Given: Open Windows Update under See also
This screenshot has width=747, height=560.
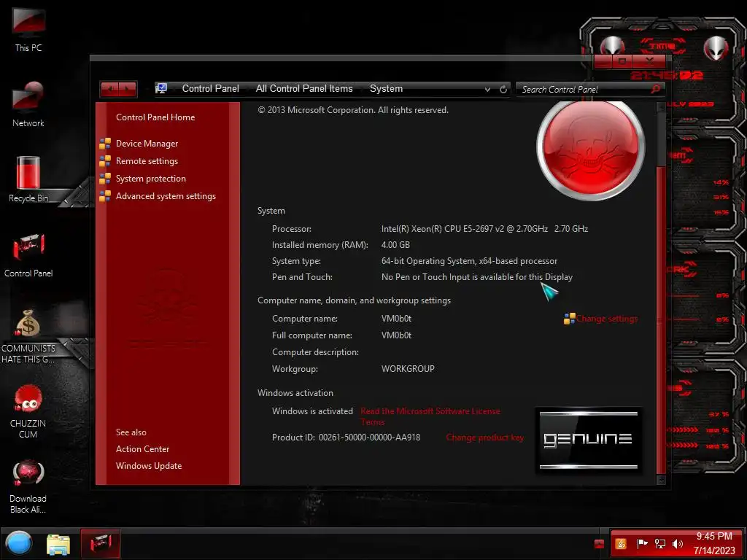Looking at the screenshot, I should [x=149, y=466].
